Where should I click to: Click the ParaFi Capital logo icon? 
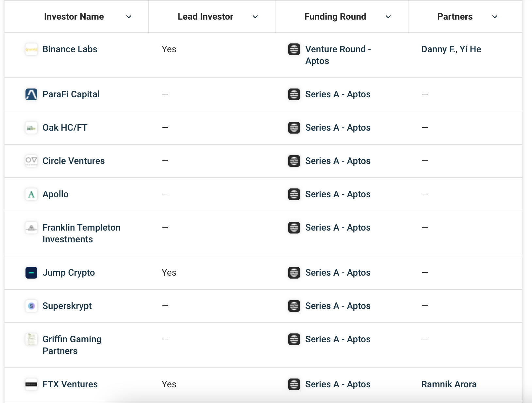[31, 94]
